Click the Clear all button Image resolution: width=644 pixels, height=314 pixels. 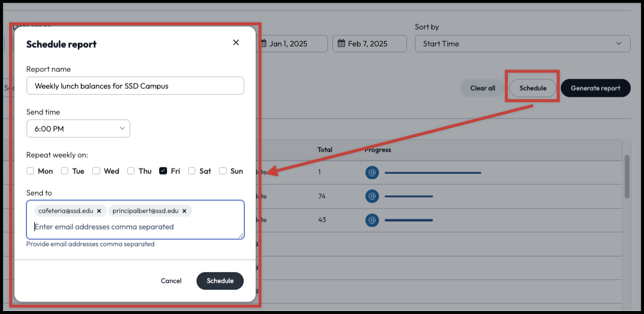point(482,88)
